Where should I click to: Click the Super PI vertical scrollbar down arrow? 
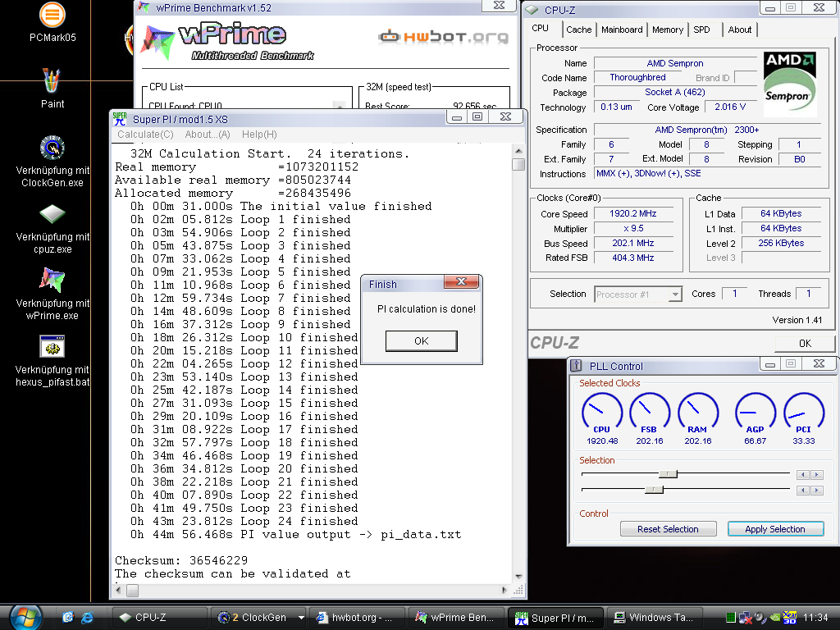coord(518,577)
